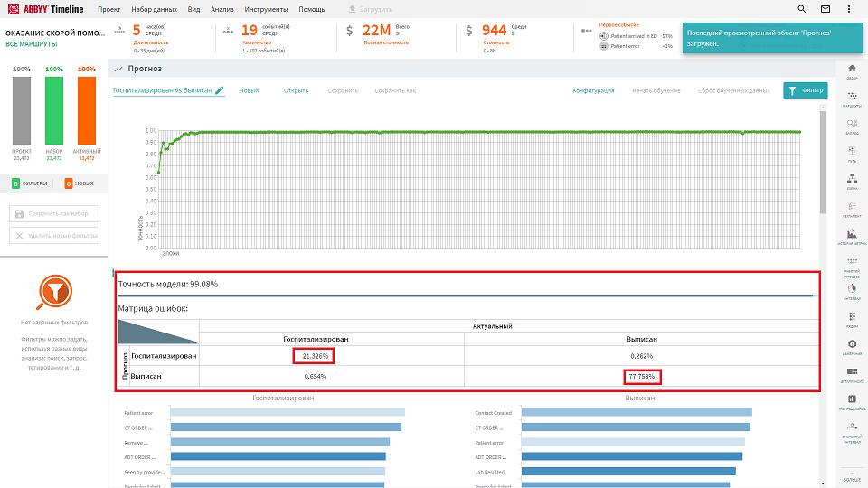Image resolution: width=868 pixels, height=488 pixels.
Task: Click the green 0 ФИЛЬТРЫ counter
Action: click(x=30, y=183)
